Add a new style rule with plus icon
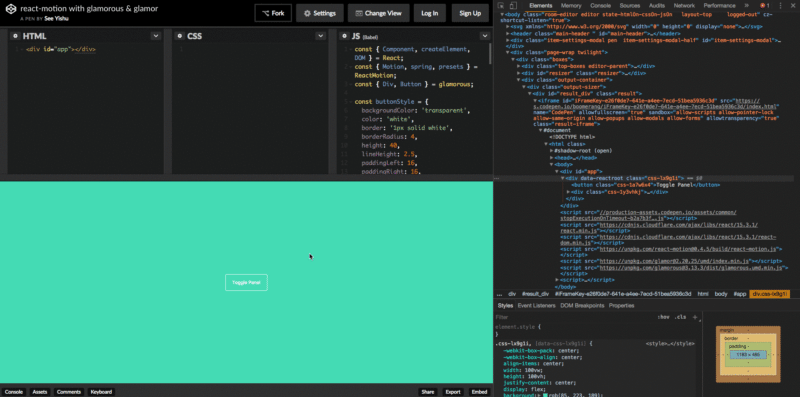Image resolution: width=800 pixels, height=397 pixels. pos(694,317)
